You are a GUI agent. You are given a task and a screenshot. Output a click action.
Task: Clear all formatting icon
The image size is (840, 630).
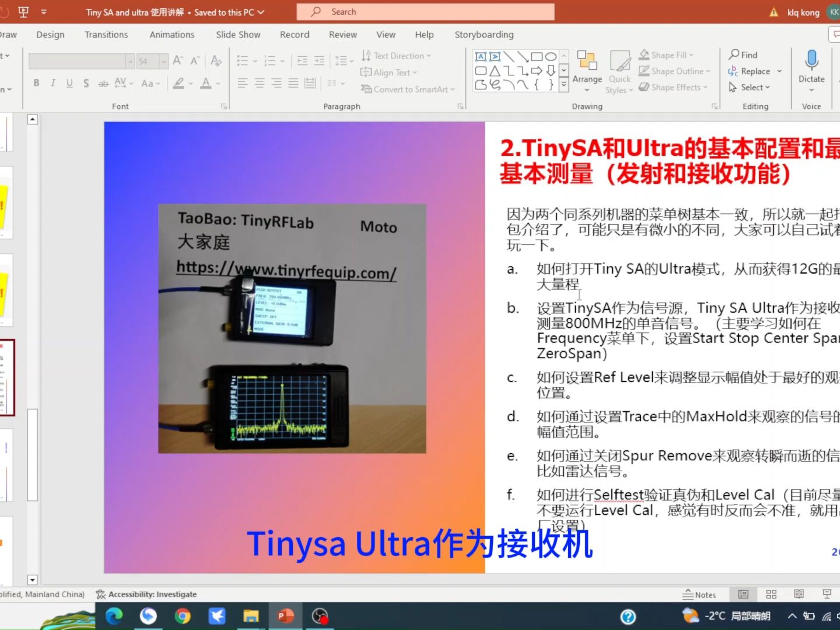tap(216, 61)
